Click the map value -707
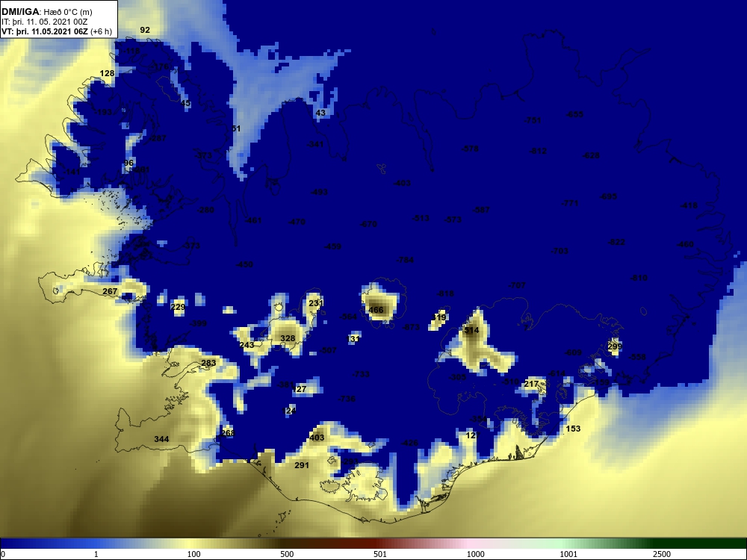The height and width of the screenshot is (560, 747). coord(517,285)
